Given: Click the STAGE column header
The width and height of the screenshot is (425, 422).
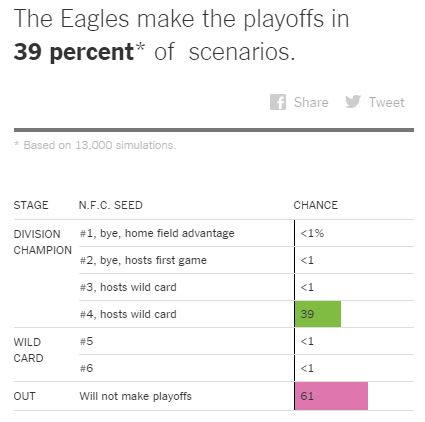Looking at the screenshot, I should point(31,205).
